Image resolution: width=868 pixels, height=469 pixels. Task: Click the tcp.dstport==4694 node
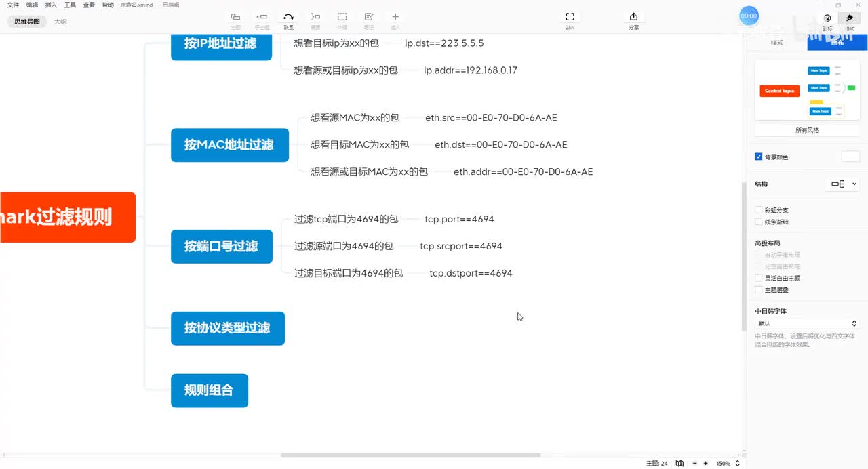tap(471, 274)
